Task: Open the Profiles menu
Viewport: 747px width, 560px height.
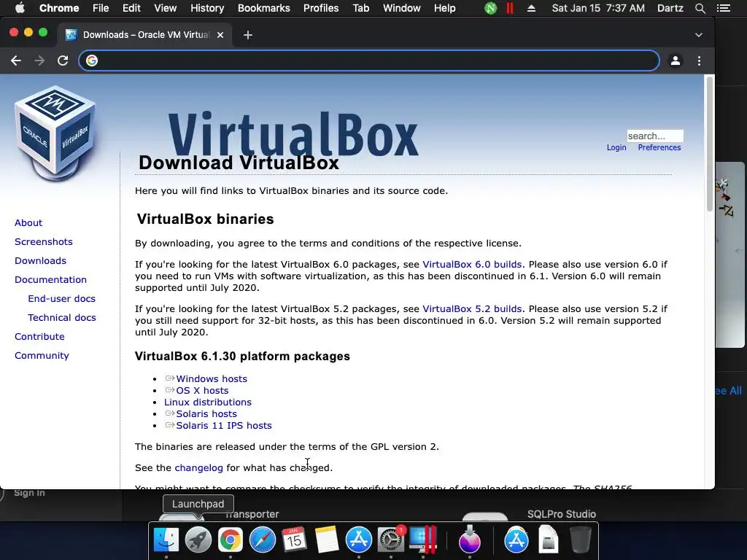Action: [321, 8]
